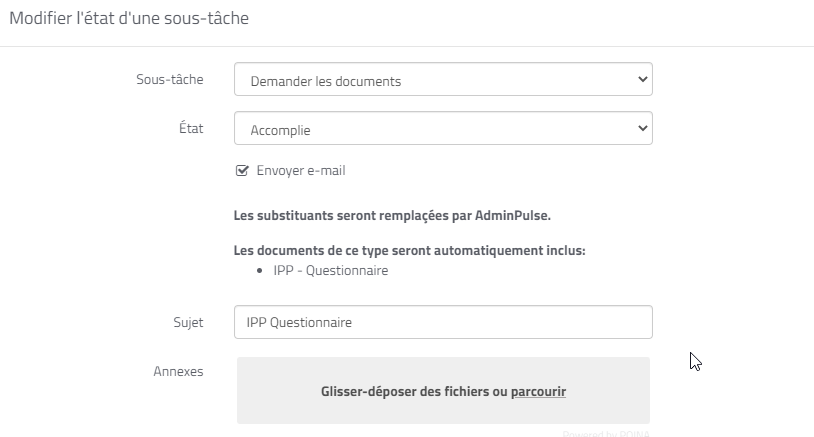Click the "parcourir" browse link
The height and width of the screenshot is (437, 814).
(x=538, y=392)
